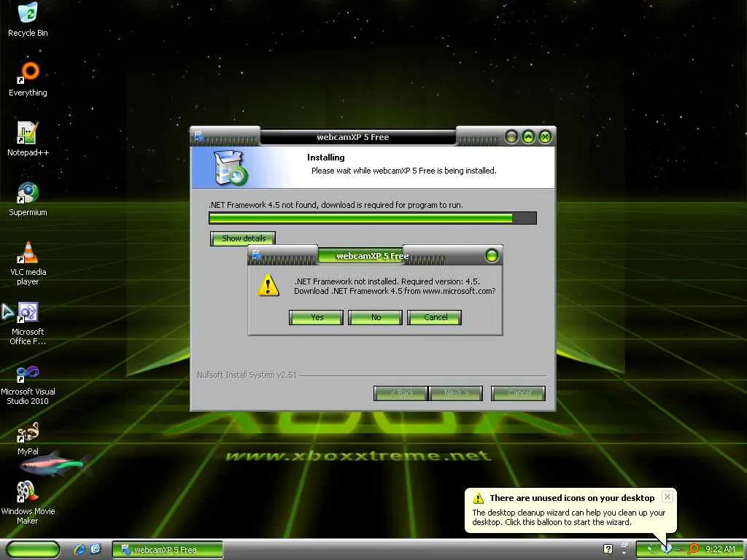Minimize the webcamXP 5 Free installer window
747x560 pixels.
click(x=511, y=137)
